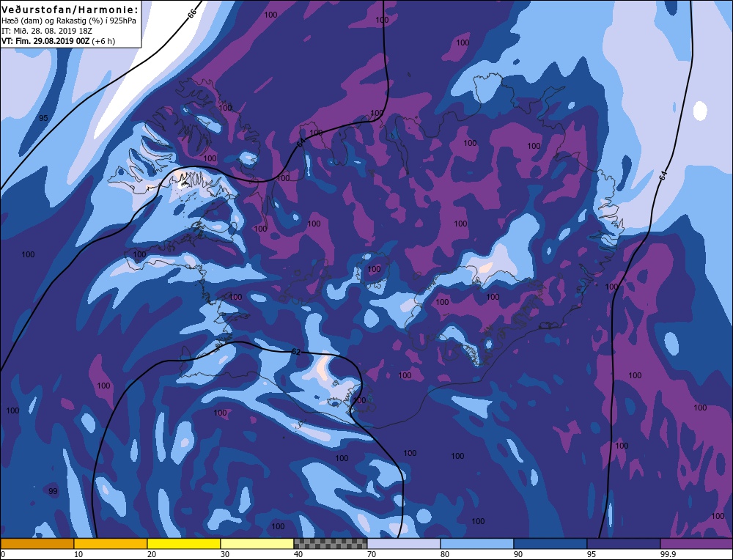Click the dark navy 95–99.9 legend swatch
The height and width of the screenshot is (560, 733).
[x=624, y=543]
